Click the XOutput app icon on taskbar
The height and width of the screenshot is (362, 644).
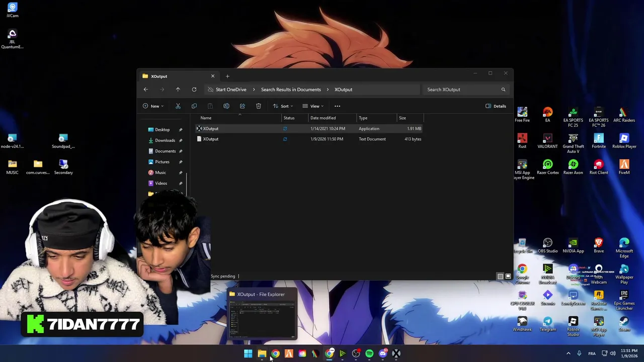[x=396, y=353]
